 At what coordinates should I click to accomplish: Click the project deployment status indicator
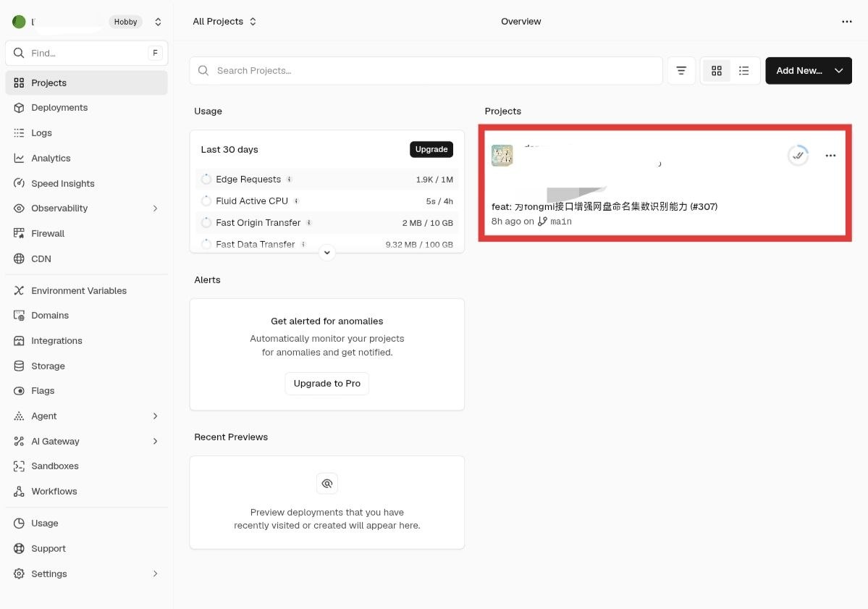coord(798,156)
